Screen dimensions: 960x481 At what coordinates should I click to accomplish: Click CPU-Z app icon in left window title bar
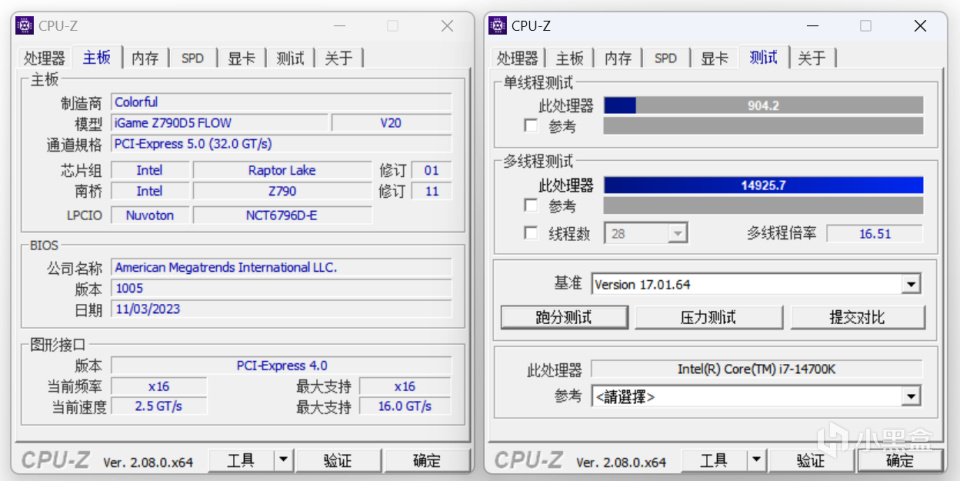click(x=24, y=26)
